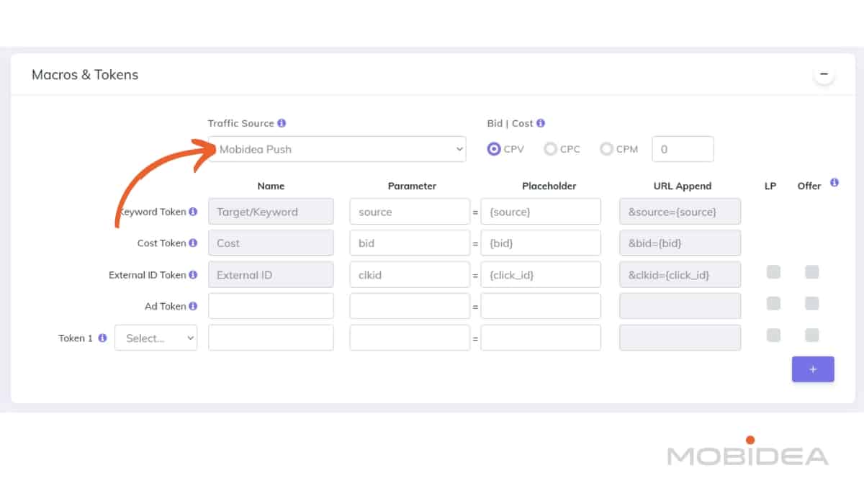The width and height of the screenshot is (864, 504).
Task: Toggle Offer checkbox in Ad Token row
Action: (812, 304)
